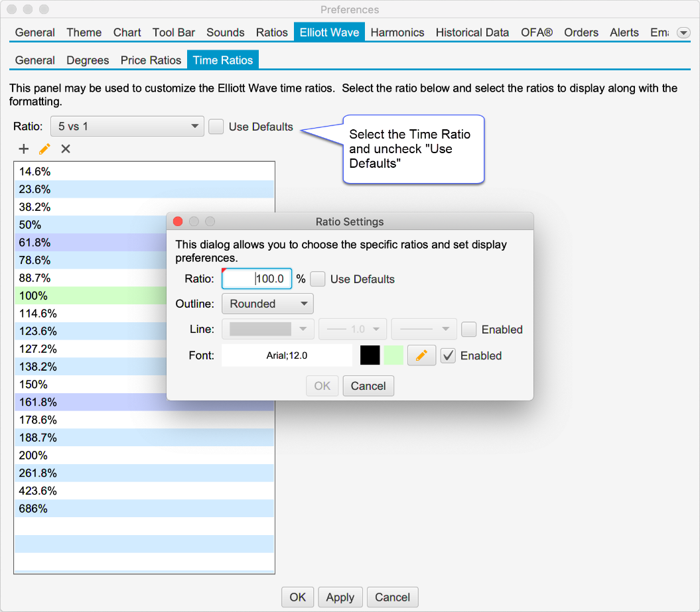Click the X icon to remove ratio
This screenshot has width=700, height=612.
click(66, 149)
